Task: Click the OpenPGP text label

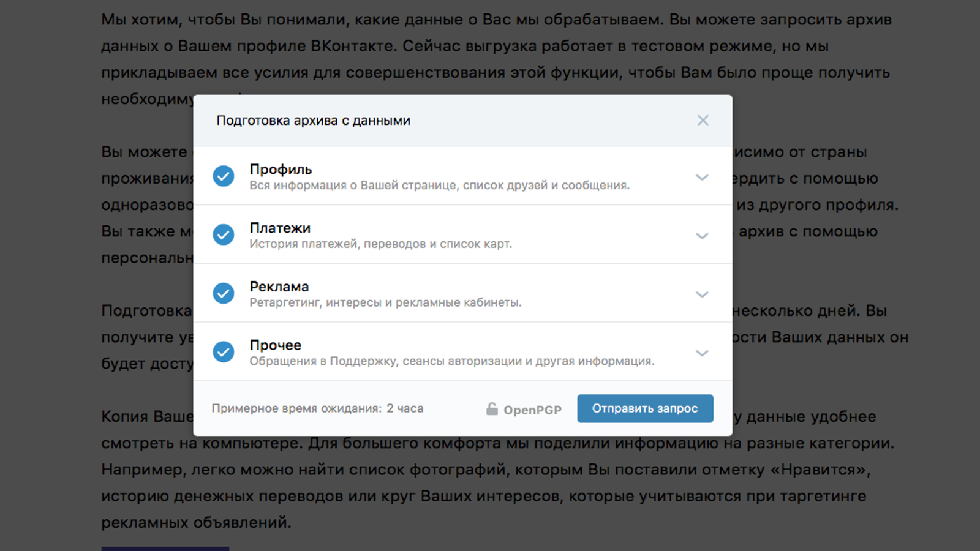Action: coord(532,410)
